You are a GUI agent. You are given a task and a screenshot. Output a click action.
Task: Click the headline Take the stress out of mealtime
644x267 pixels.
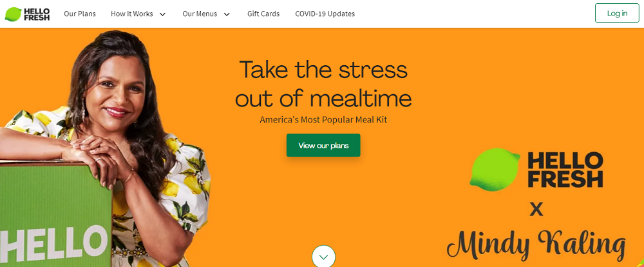323,84
